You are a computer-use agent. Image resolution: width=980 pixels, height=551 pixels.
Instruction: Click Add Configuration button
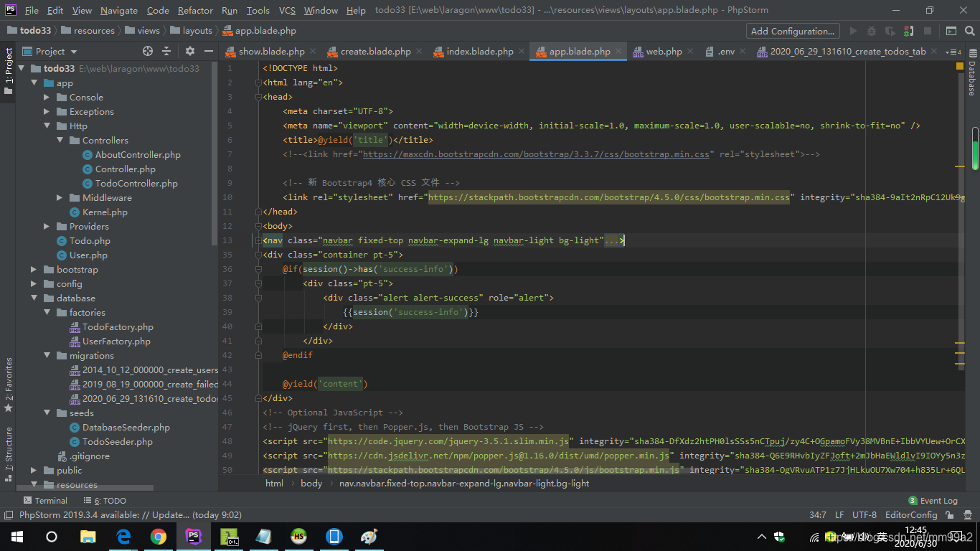point(793,31)
